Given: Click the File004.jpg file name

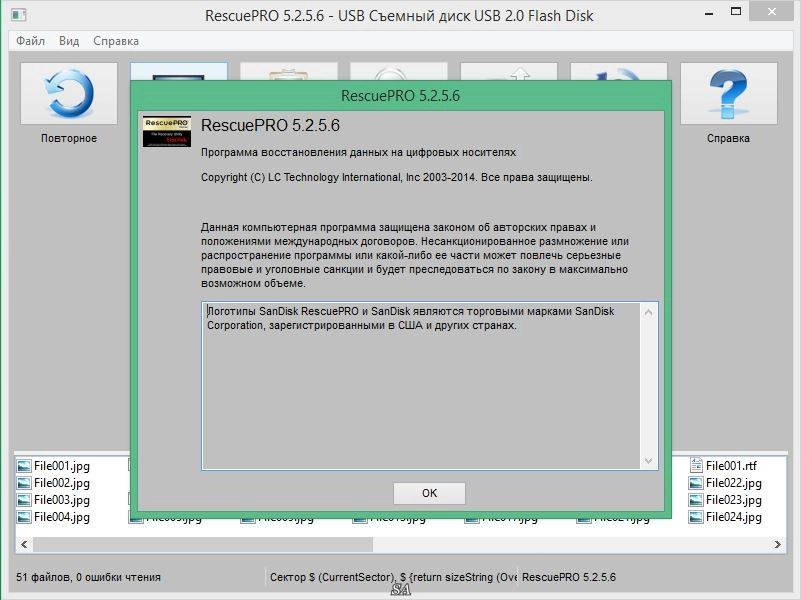Looking at the screenshot, I should tap(62, 517).
